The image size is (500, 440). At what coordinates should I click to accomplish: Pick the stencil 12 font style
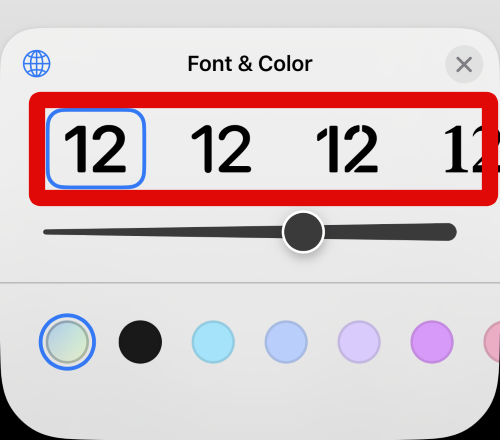click(347, 149)
